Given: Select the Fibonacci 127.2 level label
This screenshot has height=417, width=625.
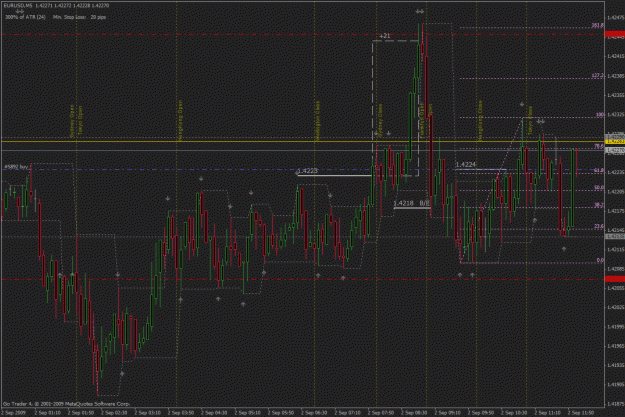Looking at the screenshot, I should [597, 76].
